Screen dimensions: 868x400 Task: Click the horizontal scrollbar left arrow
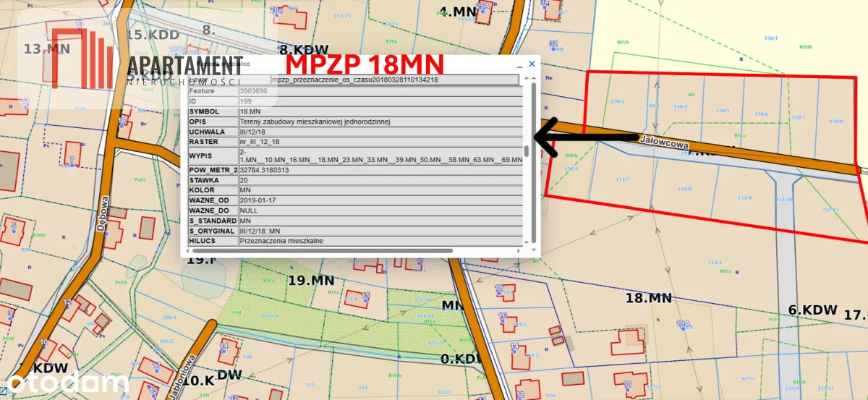click(x=186, y=250)
